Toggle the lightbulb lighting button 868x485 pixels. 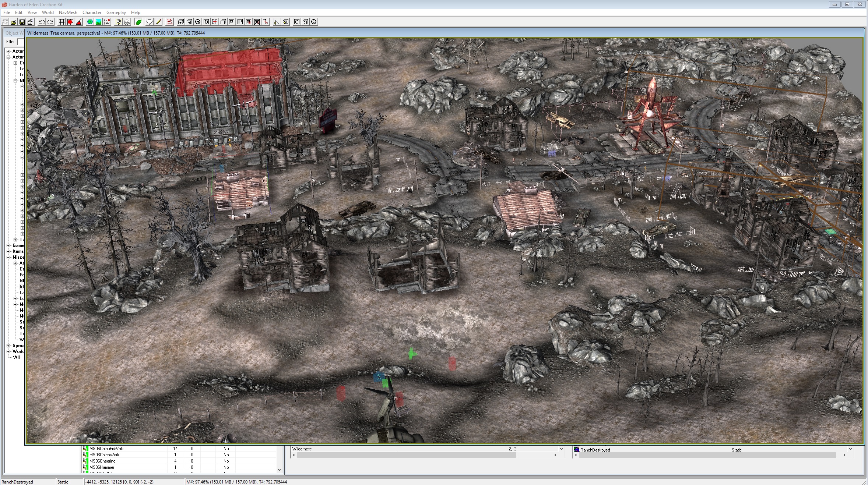coord(119,22)
